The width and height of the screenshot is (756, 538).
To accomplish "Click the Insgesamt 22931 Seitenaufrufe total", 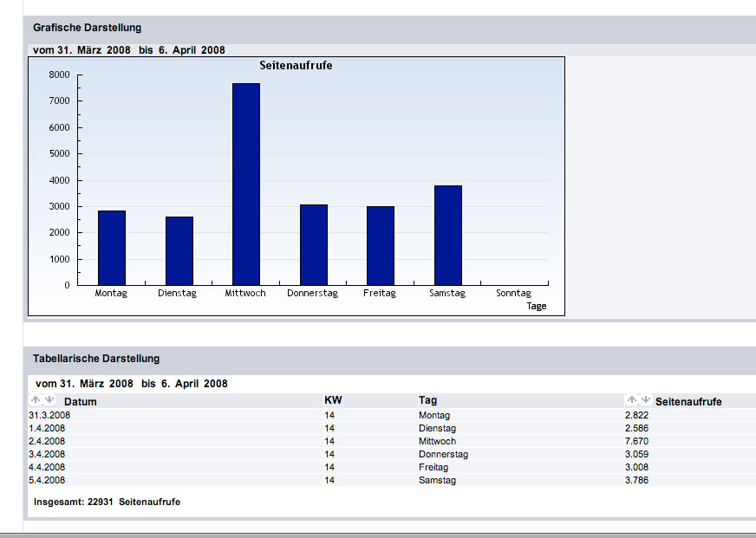I will tap(107, 502).
